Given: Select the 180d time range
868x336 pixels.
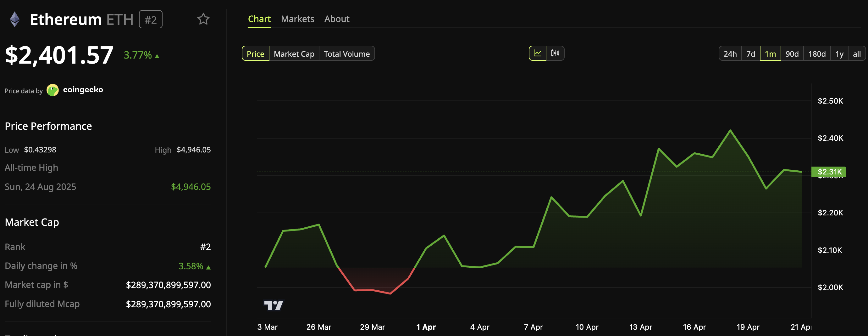Looking at the screenshot, I should pyautogui.click(x=816, y=53).
